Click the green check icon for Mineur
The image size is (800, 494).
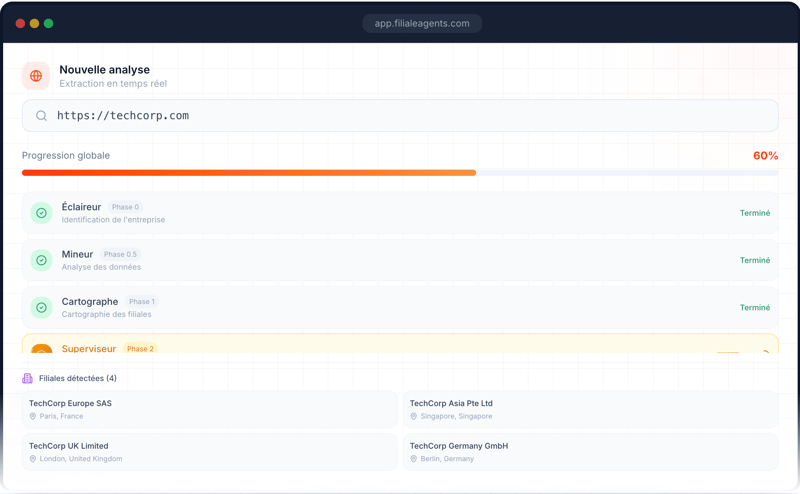pos(41,260)
